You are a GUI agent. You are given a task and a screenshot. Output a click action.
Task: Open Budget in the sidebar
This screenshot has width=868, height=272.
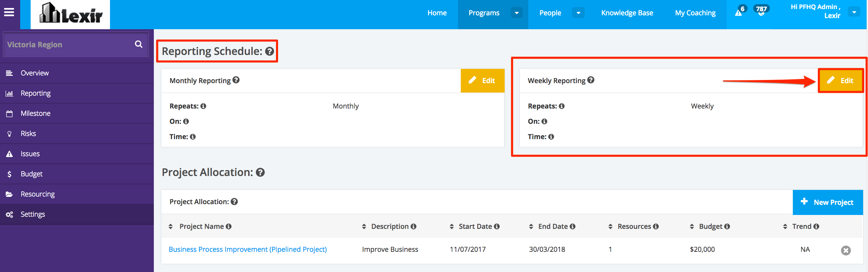pos(77,174)
